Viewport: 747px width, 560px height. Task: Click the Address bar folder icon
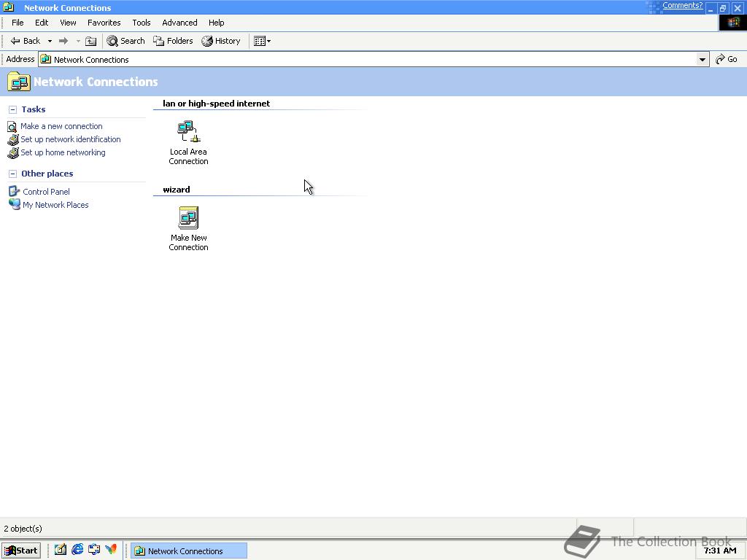(46, 59)
